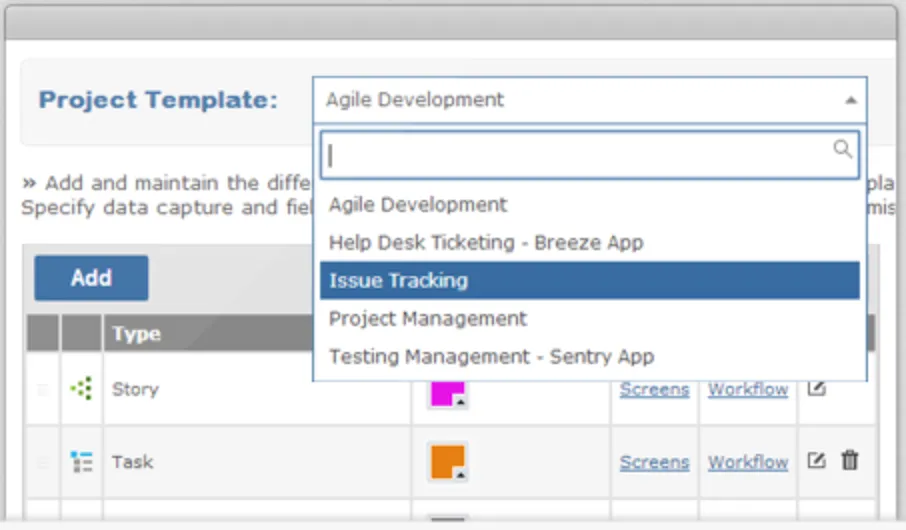Click the Story type icon
The width and height of the screenshot is (906, 530).
pyautogui.click(x=81, y=389)
